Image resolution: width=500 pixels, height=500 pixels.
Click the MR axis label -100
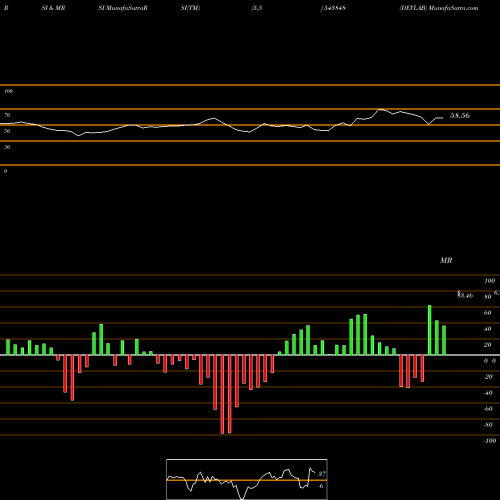(x=490, y=441)
